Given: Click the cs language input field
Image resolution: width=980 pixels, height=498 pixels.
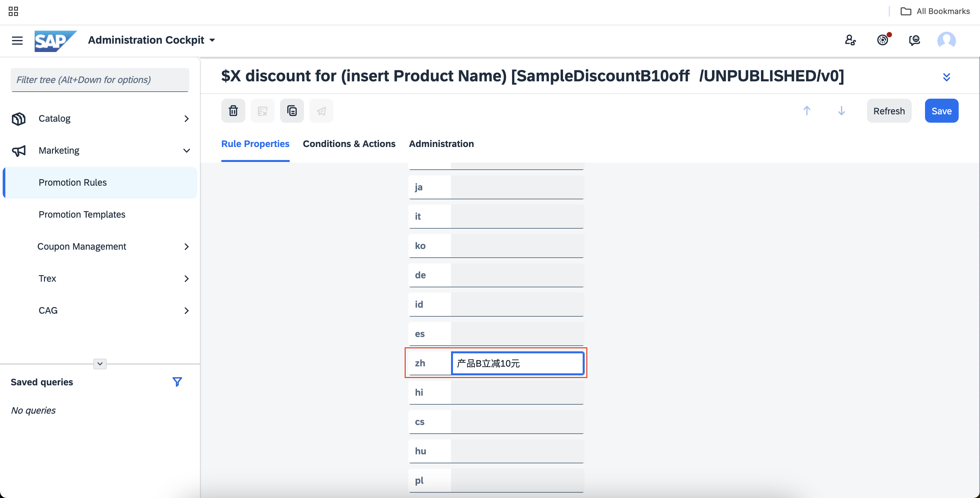Looking at the screenshot, I should tap(517, 422).
